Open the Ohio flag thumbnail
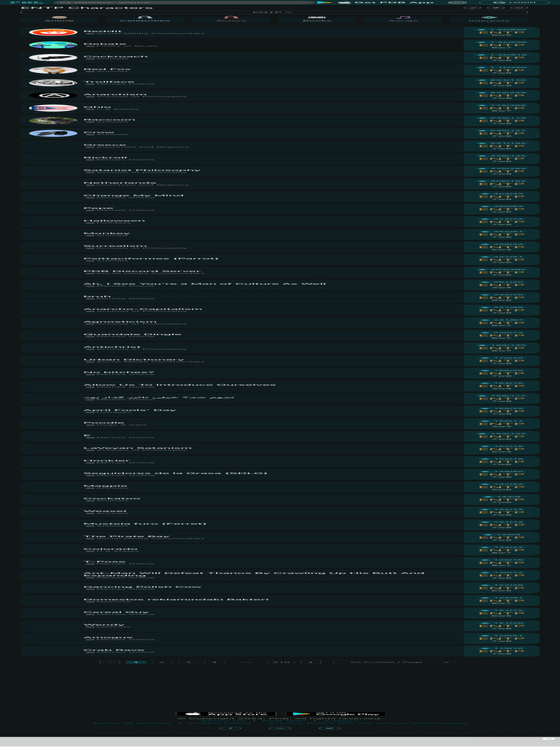This screenshot has width=560, height=747. coord(52,108)
